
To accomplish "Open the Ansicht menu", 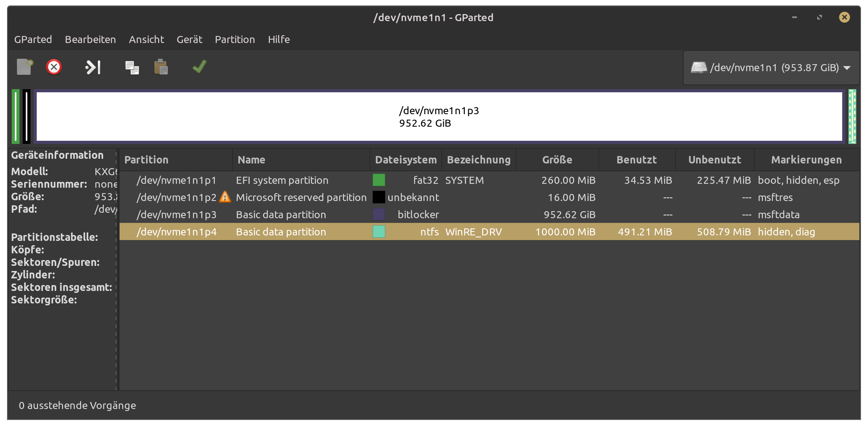I will click(x=146, y=39).
